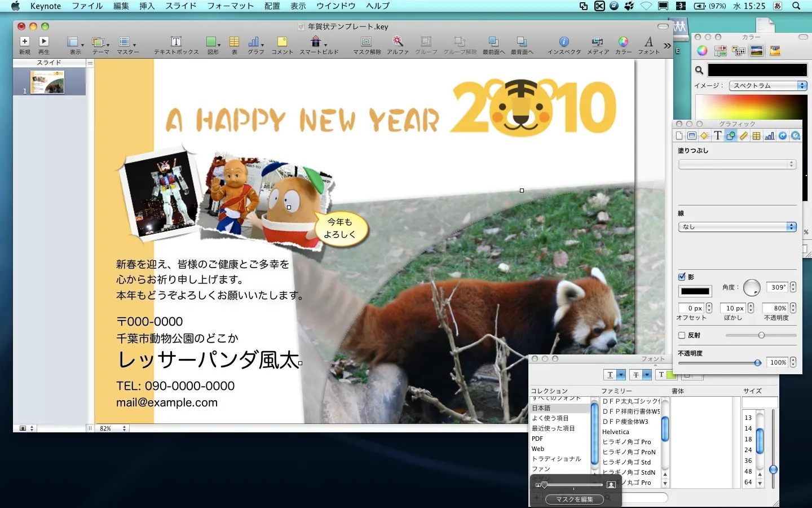Enable the 反射 (reflection) checkbox
Screen dimensions: 812x508
pyautogui.click(x=682, y=335)
